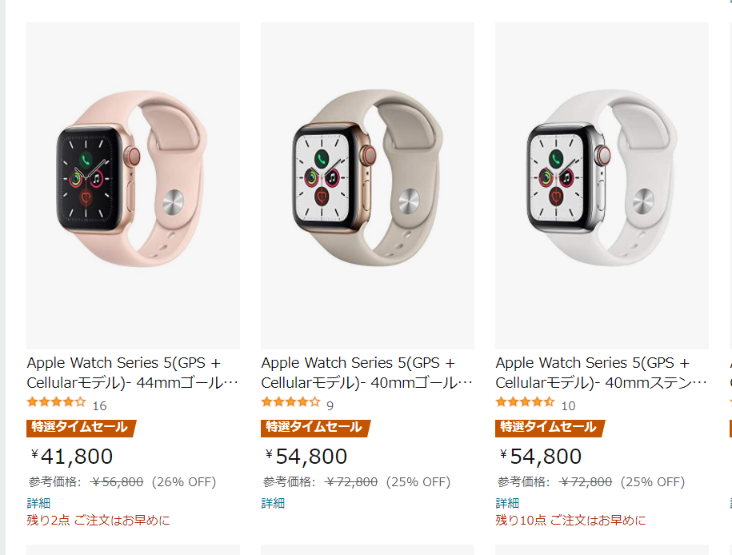Open the Apple Watch Series 5 44mm gold title
732x555 pixels.
point(133,372)
